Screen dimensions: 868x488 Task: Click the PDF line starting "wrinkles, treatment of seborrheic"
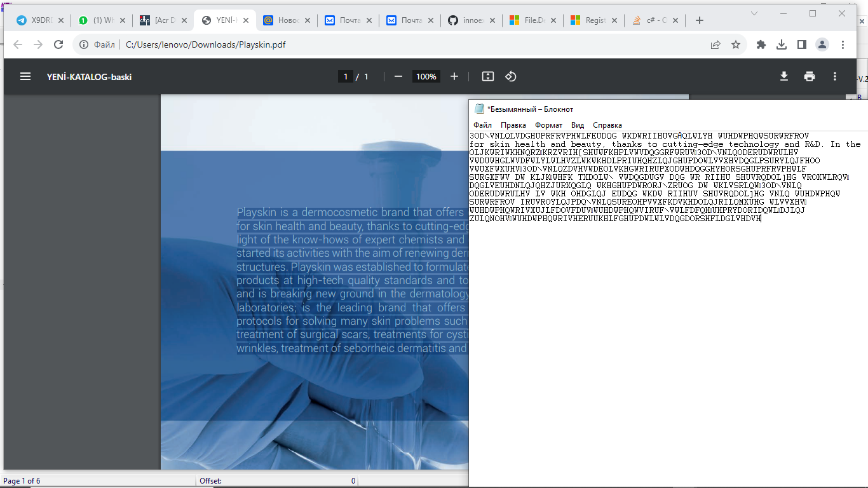tap(353, 348)
